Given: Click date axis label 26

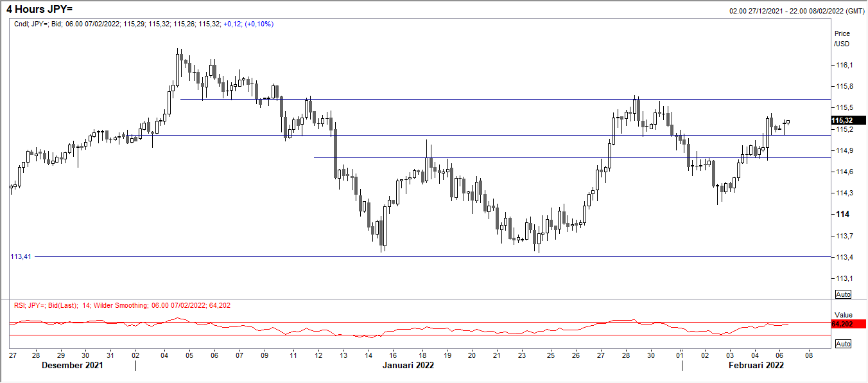Looking at the screenshot, I should (576, 355).
